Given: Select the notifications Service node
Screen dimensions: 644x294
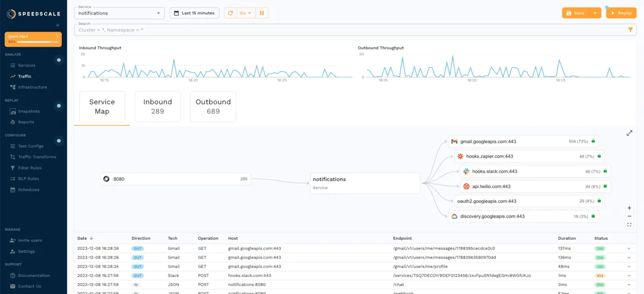Looking at the screenshot, I should coord(365,183).
